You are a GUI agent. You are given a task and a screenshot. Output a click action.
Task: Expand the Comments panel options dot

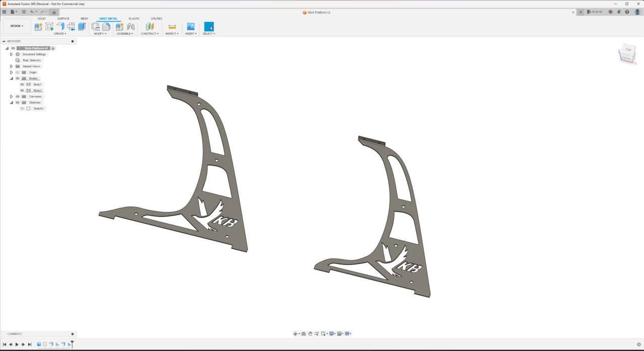coord(73,334)
